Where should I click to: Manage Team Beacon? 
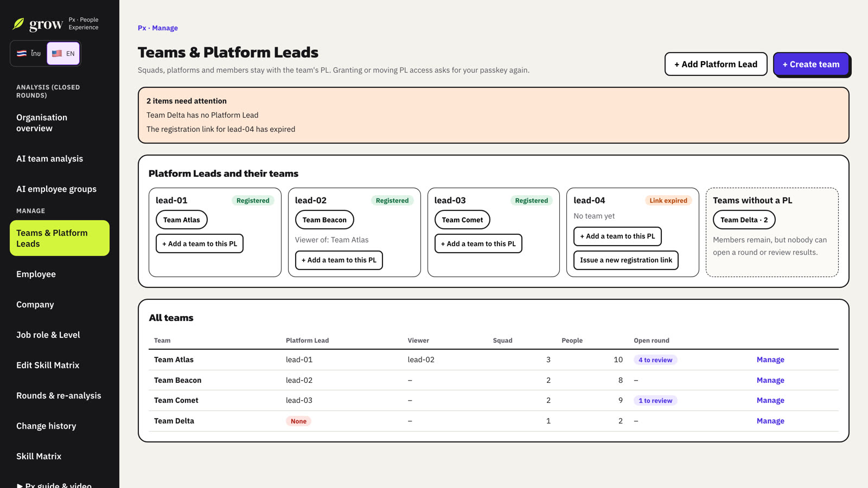(770, 381)
